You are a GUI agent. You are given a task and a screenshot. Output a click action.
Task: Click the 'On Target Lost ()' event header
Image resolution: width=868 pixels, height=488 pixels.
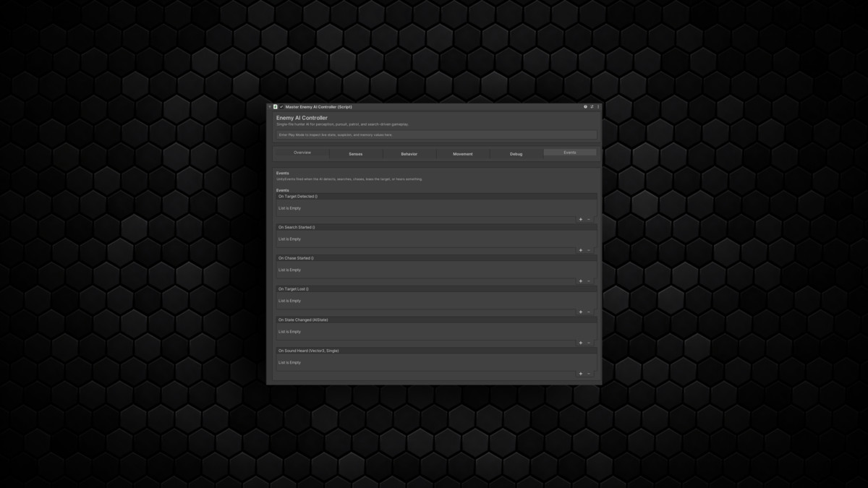tap(436, 289)
